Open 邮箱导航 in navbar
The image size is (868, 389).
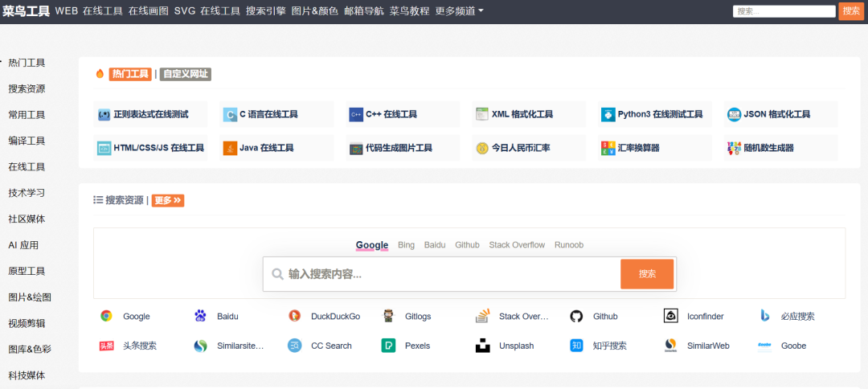(364, 10)
